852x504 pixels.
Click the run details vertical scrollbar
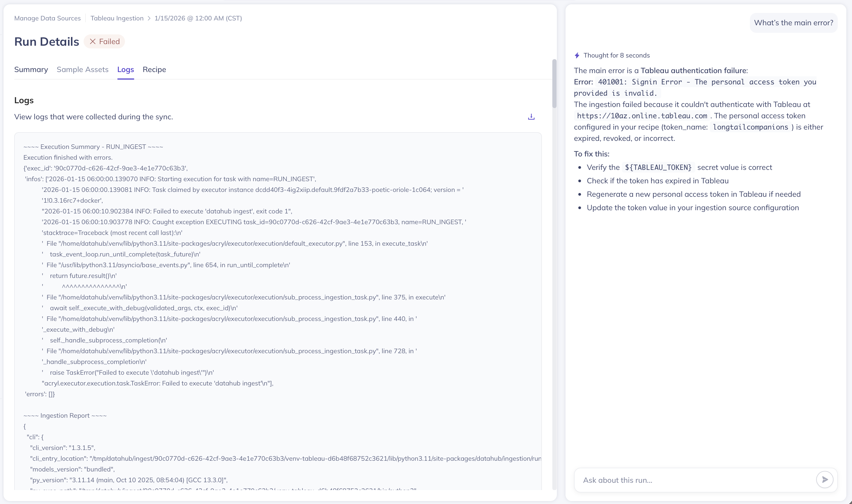pos(554,83)
